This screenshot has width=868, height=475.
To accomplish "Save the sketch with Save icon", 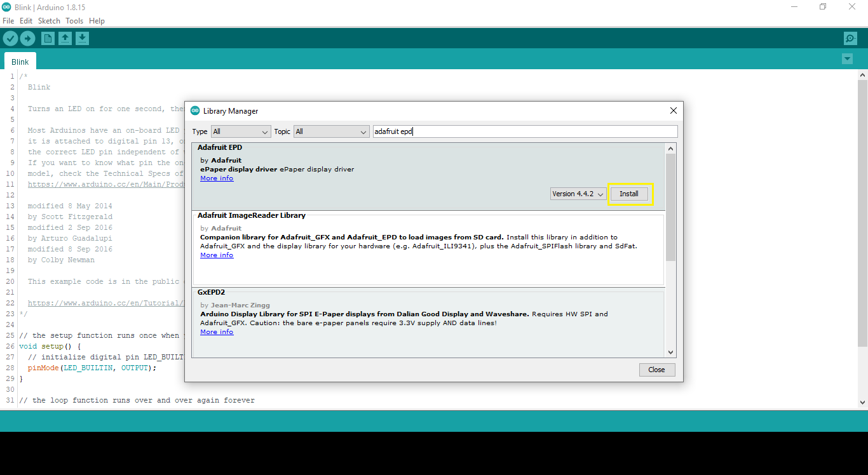I will (82, 39).
